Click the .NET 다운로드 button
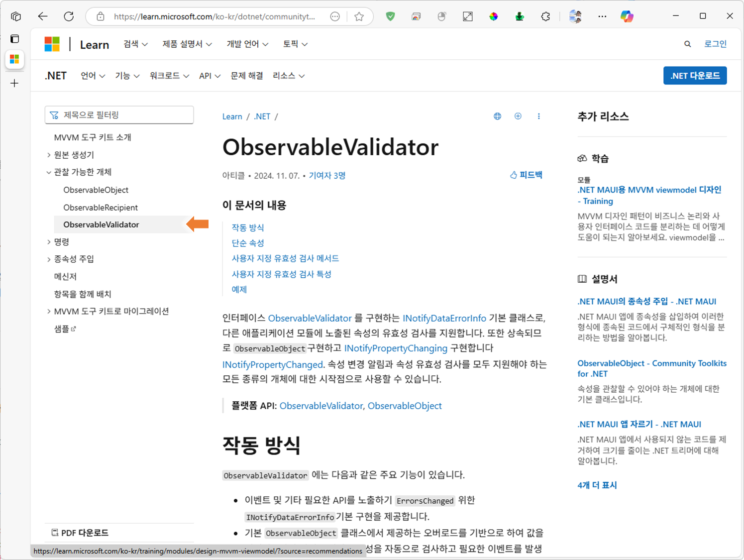The height and width of the screenshot is (560, 744). pyautogui.click(x=695, y=76)
